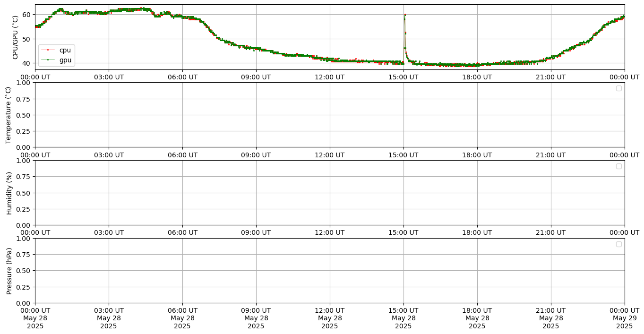Click the cpu legend entry
Screen dimensions: 644x334
(56, 50)
